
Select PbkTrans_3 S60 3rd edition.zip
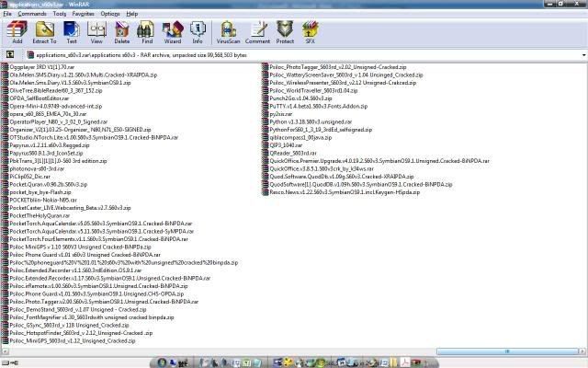(54, 161)
